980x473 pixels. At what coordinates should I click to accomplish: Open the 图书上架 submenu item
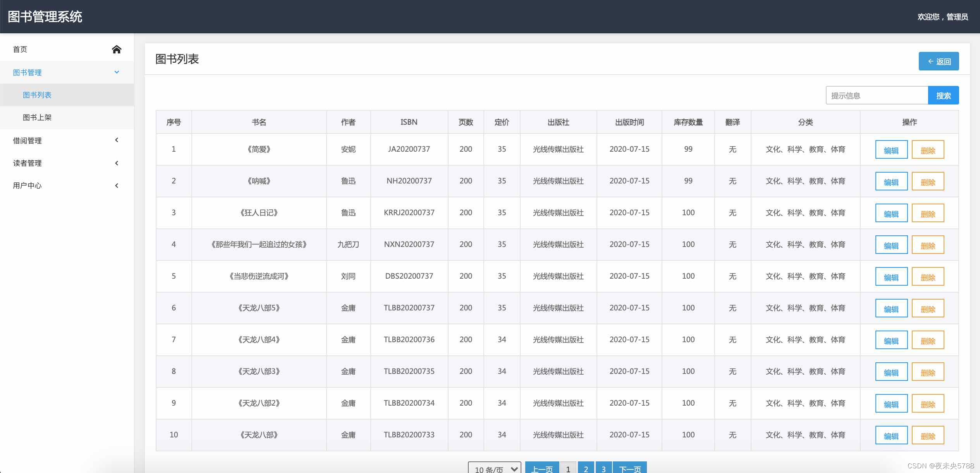tap(67, 117)
